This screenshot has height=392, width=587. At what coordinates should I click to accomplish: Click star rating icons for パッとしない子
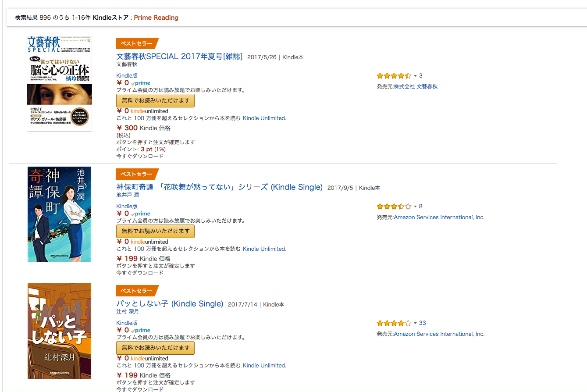tap(394, 323)
